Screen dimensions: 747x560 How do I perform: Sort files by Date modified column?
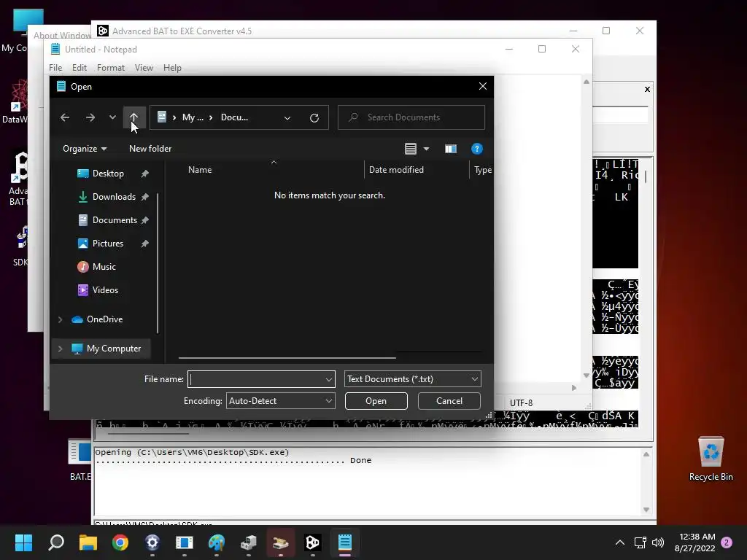click(x=396, y=170)
